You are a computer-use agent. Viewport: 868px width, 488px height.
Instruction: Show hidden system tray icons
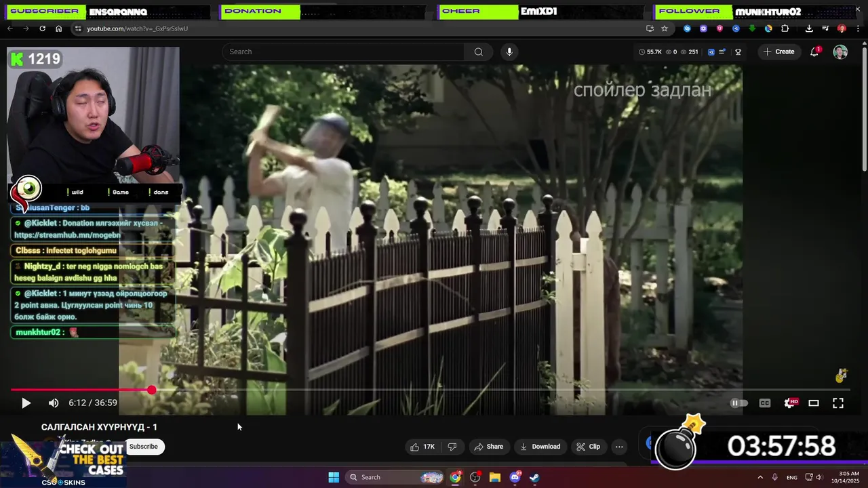coord(760,477)
